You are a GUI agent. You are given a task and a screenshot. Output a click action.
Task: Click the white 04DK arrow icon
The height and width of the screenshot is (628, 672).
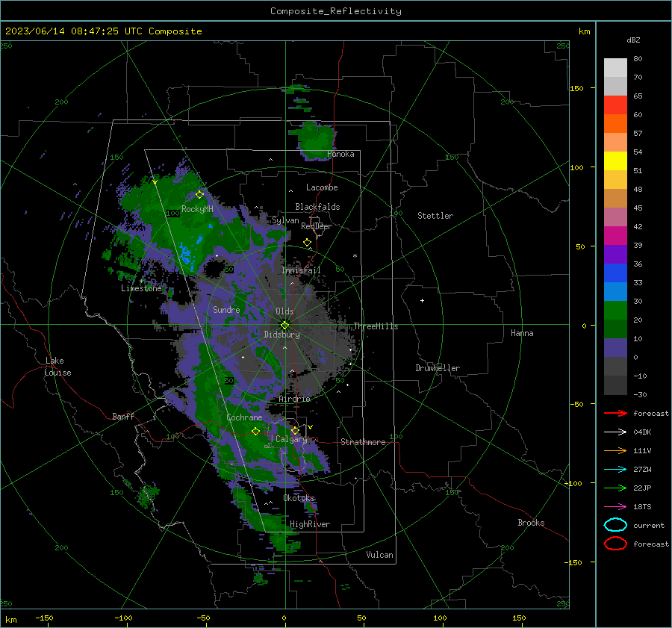pos(615,432)
